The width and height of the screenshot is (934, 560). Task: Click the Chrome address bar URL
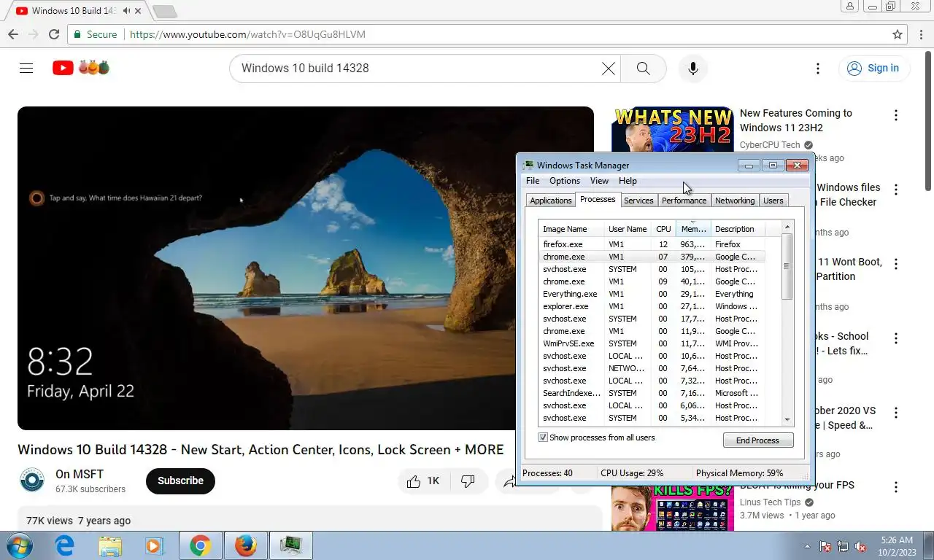pos(247,34)
